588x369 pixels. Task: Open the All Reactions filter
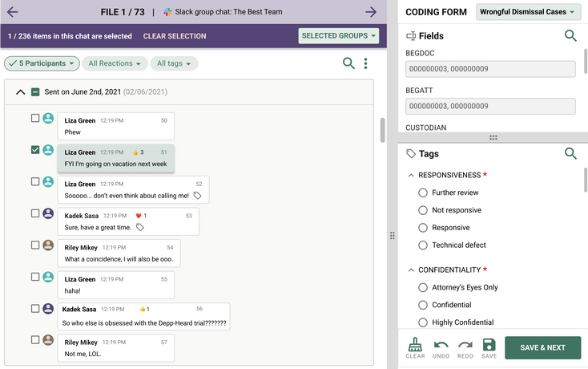pyautogui.click(x=115, y=63)
